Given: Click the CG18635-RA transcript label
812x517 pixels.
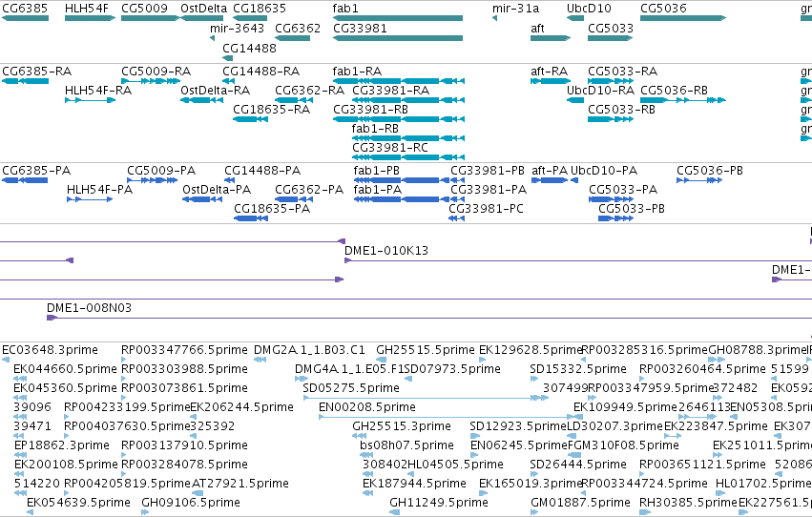Looking at the screenshot, I should 271,109.
